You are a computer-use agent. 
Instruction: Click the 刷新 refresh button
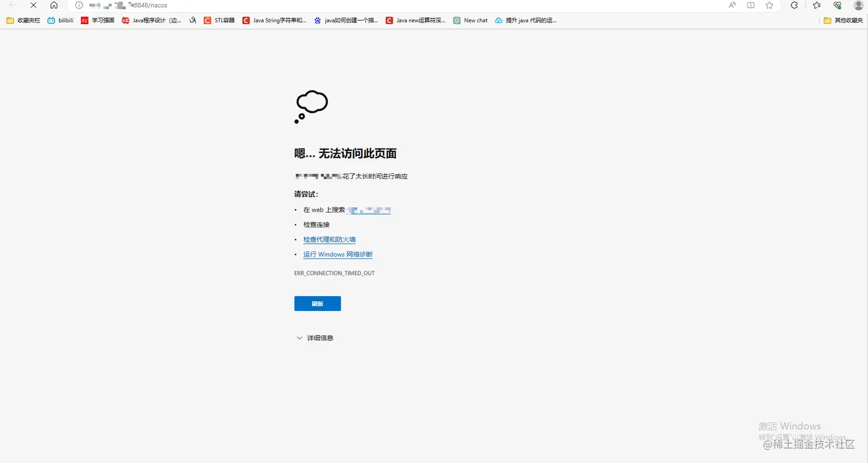click(x=317, y=304)
